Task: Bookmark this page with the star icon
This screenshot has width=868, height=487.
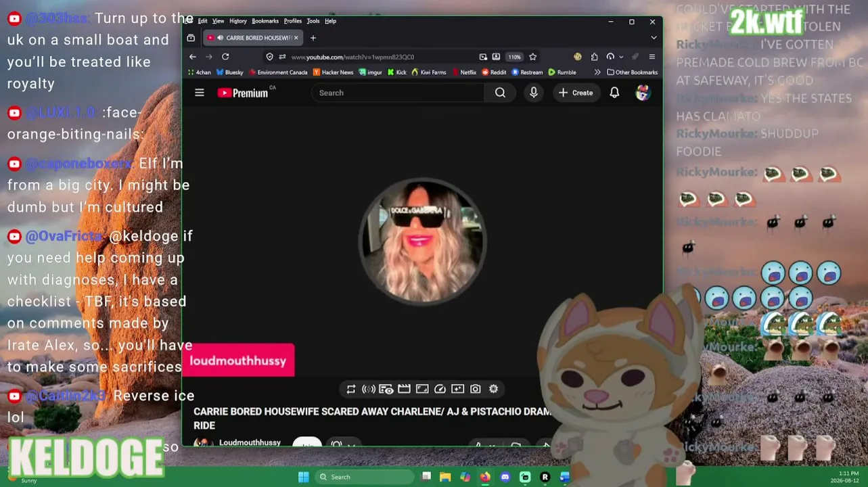Action: pos(532,57)
